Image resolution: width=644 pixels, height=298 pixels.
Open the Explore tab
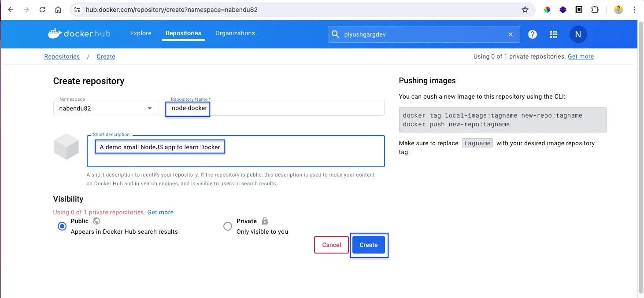[x=141, y=33]
